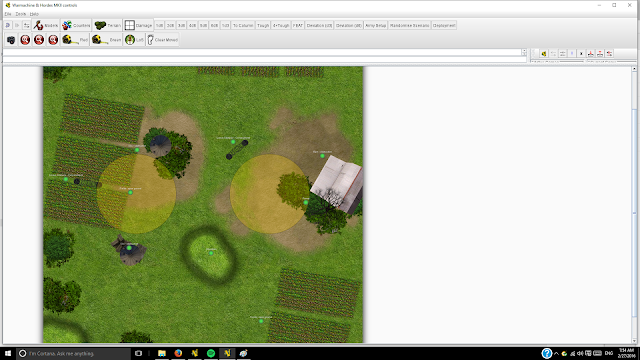Click the chat input field

(264, 60)
